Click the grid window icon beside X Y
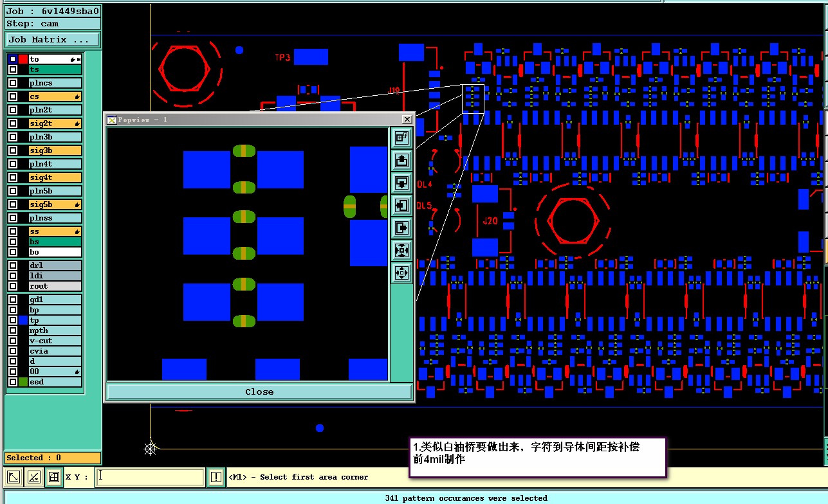Viewport: 828px width, 504px height. pyautogui.click(x=54, y=477)
